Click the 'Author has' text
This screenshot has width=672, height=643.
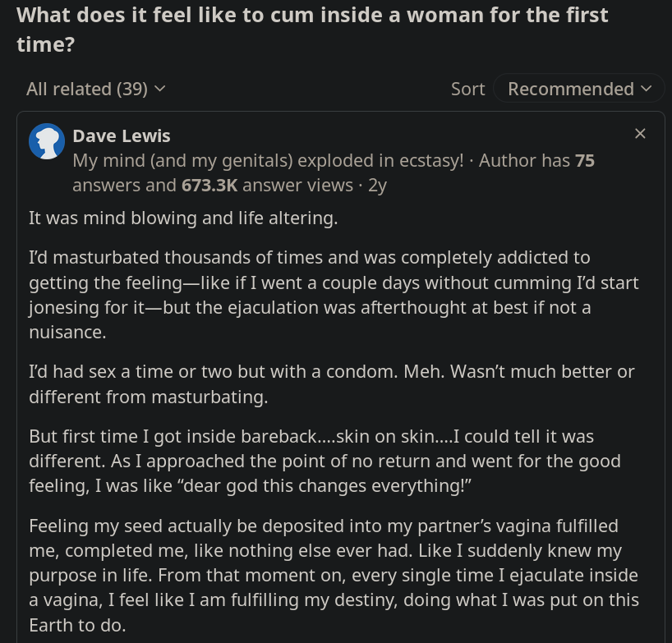tap(524, 160)
